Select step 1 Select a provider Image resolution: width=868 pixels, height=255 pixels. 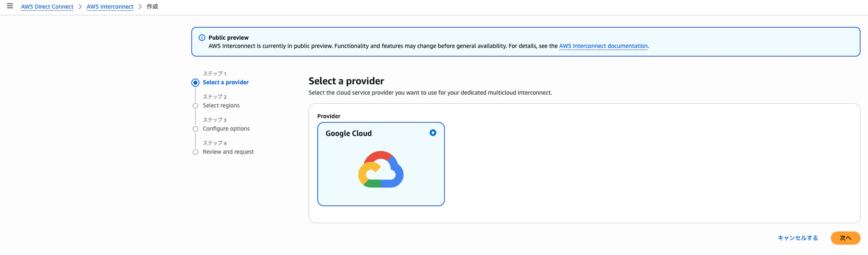(226, 82)
